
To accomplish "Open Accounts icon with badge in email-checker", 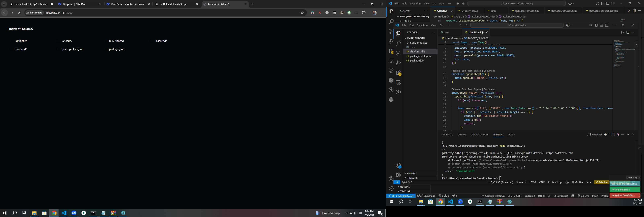I will coord(398,166).
